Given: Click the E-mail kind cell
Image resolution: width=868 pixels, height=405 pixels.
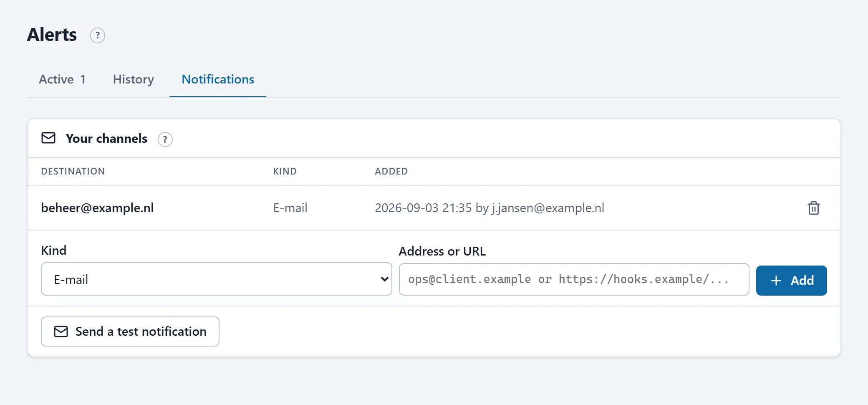Looking at the screenshot, I should click(x=290, y=208).
